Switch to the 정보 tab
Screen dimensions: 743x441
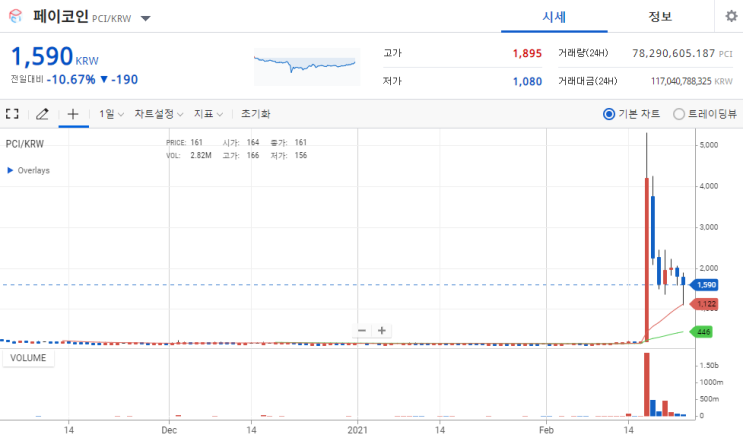pyautogui.click(x=660, y=17)
